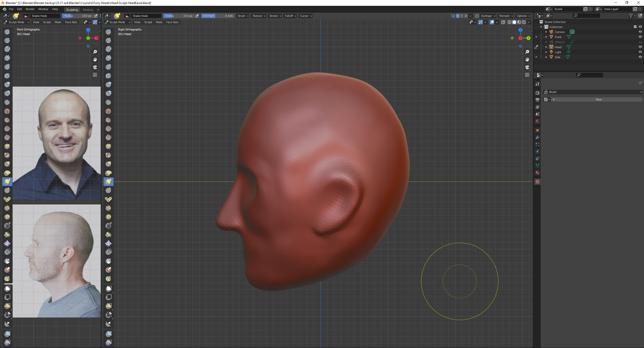The width and height of the screenshot is (644, 348).
Task: Select the purple Pose brush
Action: (x=7, y=243)
